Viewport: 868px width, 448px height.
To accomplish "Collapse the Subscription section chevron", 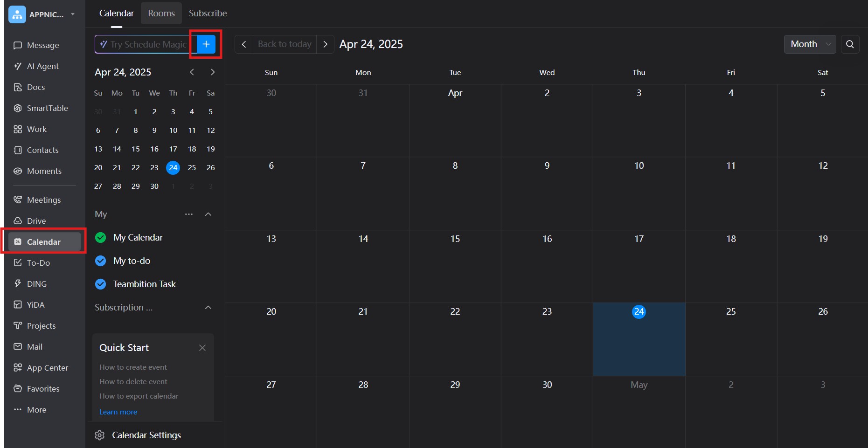I will tap(208, 308).
